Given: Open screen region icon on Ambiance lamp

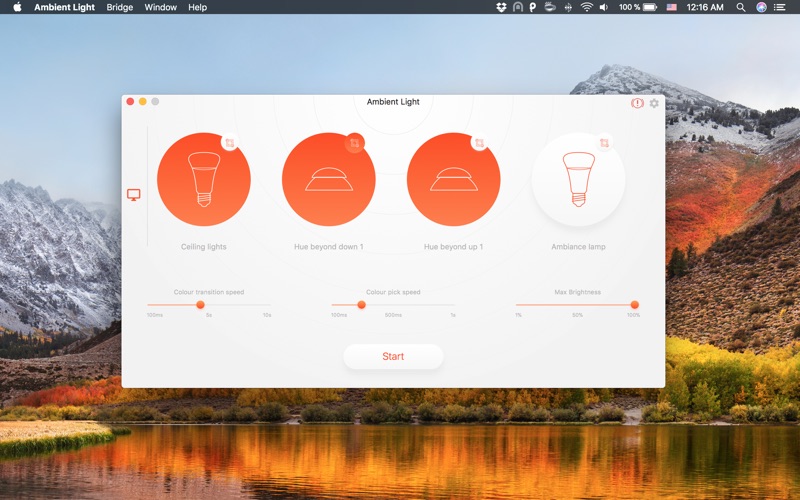Looking at the screenshot, I should click(x=605, y=143).
